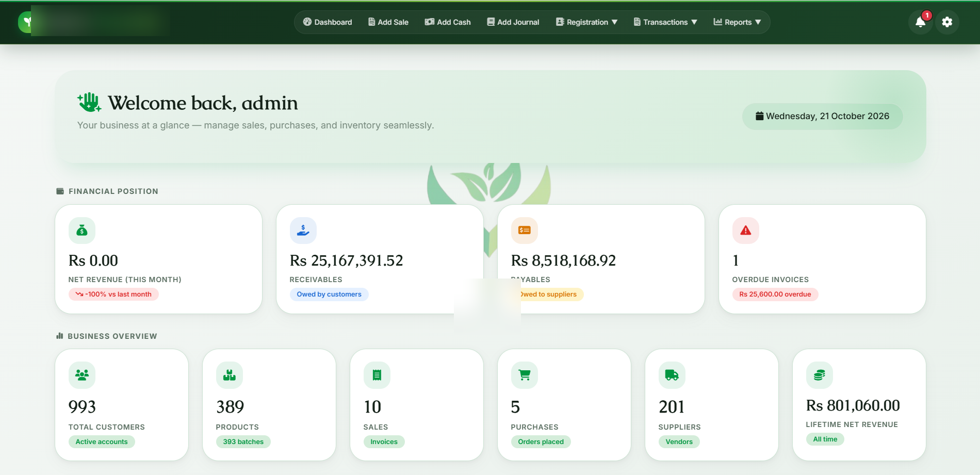Click the green leaf logo icon
The height and width of the screenshot is (475, 980).
click(26, 22)
